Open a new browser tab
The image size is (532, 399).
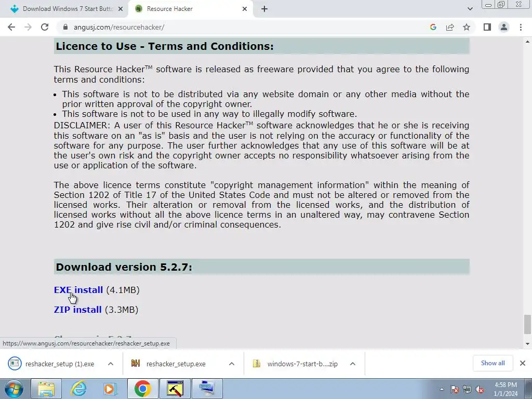[x=264, y=9]
